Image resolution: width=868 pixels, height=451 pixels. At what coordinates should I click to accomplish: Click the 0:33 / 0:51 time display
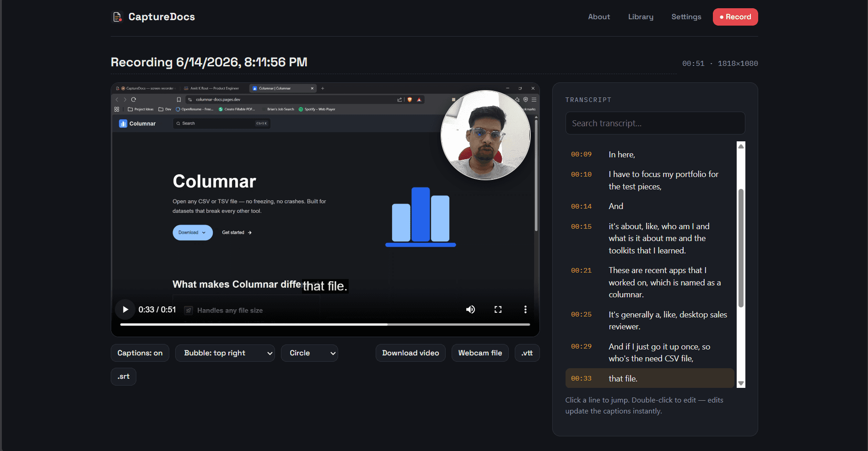tap(157, 310)
